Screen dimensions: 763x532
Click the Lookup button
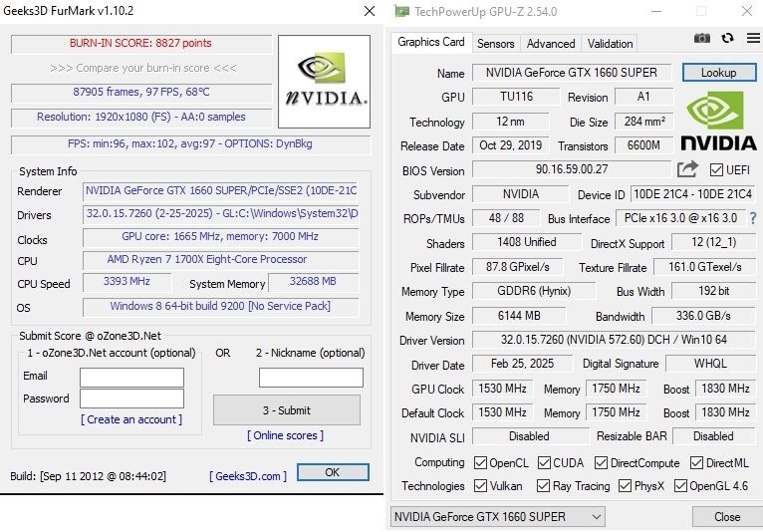point(719,73)
